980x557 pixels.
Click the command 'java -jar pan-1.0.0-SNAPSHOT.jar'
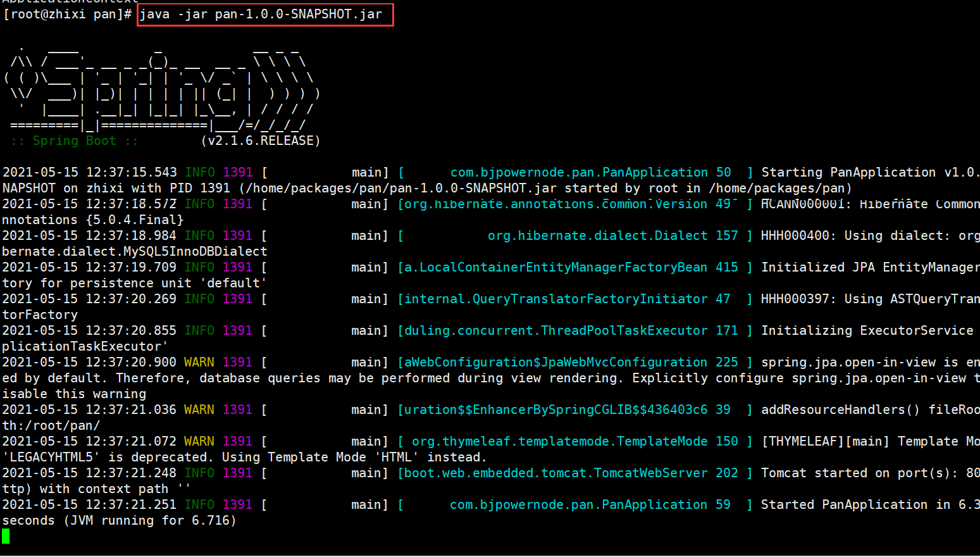click(261, 14)
